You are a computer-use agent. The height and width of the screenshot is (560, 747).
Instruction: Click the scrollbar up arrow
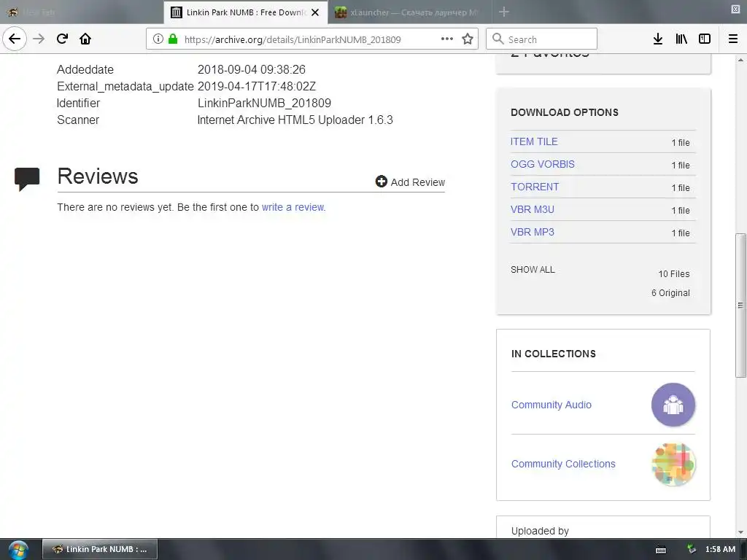tap(740, 60)
